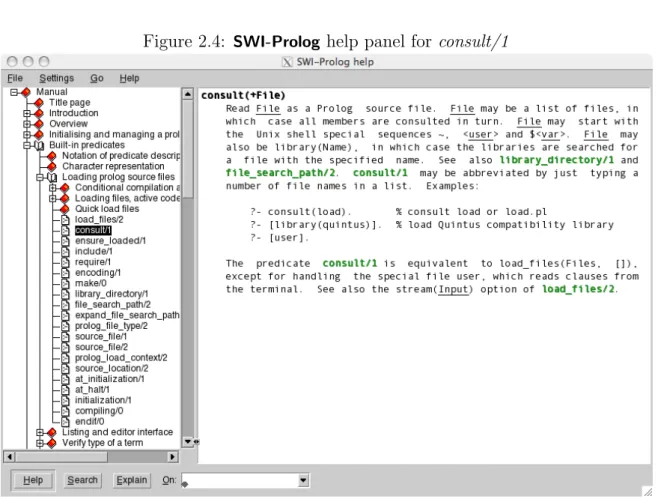This screenshot has width=664, height=499.
Task: Expand the Loading files, active code node
Action: tap(53, 198)
